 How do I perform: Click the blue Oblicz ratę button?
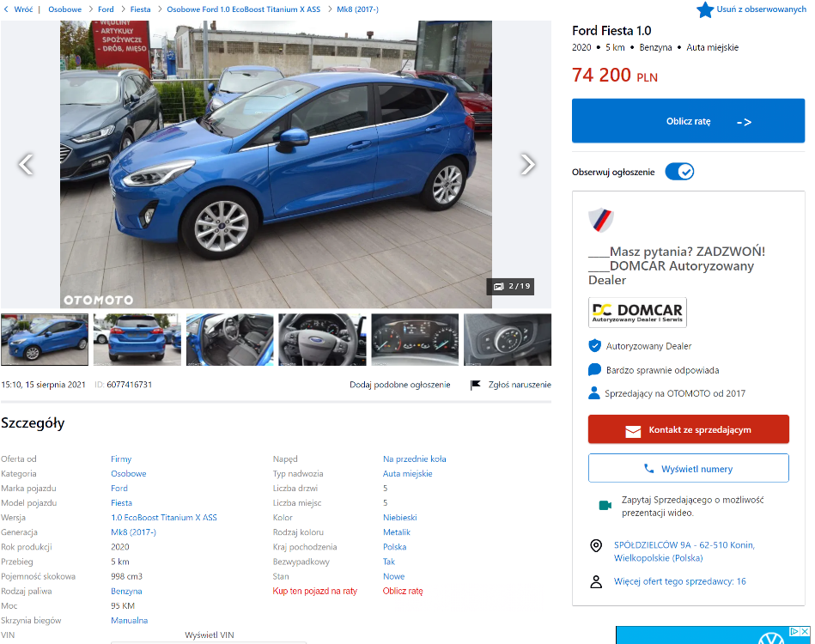688,120
